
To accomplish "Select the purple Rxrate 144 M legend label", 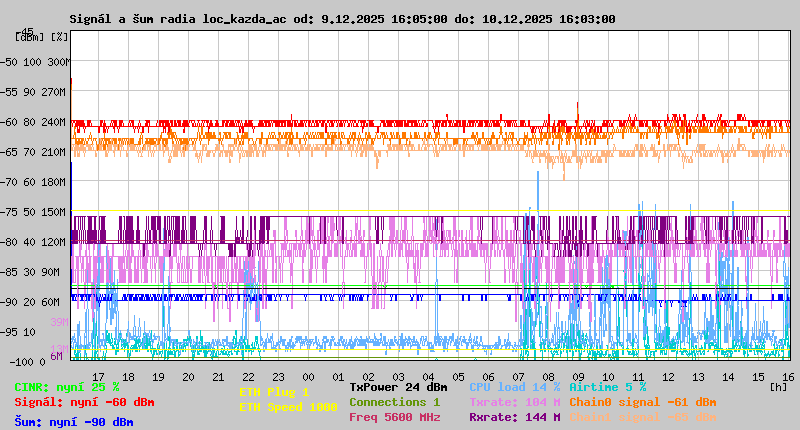I will pyautogui.click(x=514, y=417).
